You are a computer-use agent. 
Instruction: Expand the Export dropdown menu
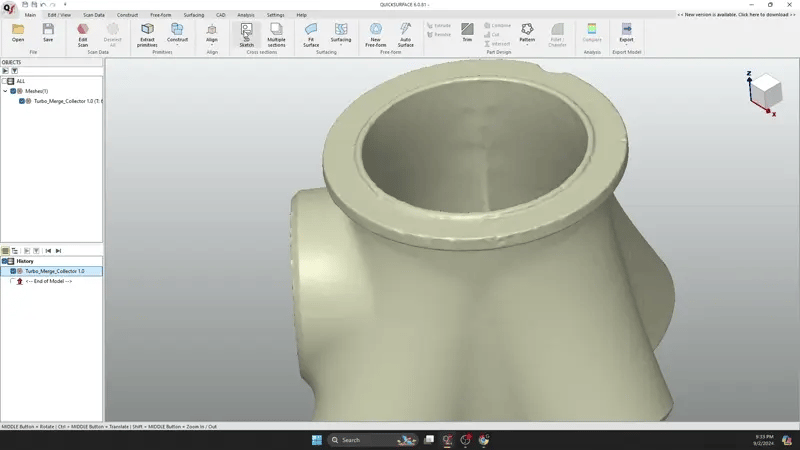pos(626,45)
